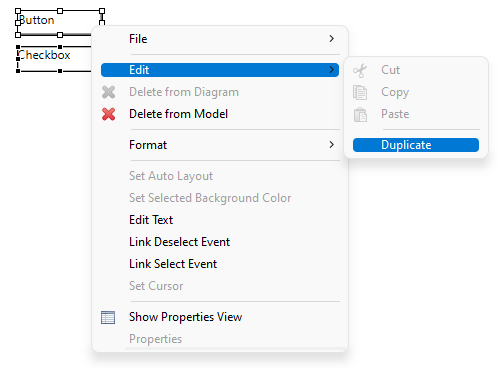This screenshot has width=502, height=369.
Task: Click the Paste clipboard icon
Action: [360, 115]
